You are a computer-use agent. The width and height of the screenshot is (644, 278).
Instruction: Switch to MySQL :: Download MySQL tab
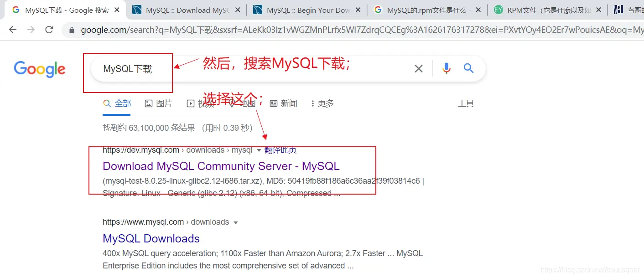coord(187,10)
